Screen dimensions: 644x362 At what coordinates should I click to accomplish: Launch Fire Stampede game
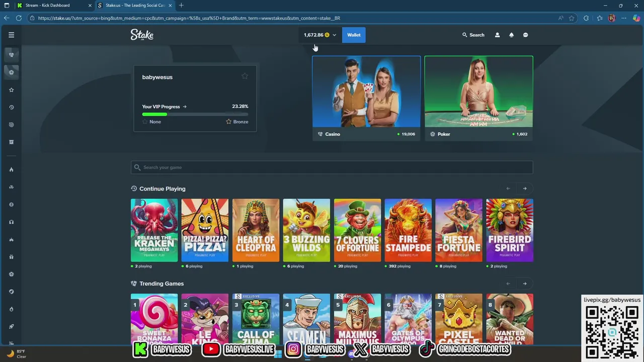408,230
